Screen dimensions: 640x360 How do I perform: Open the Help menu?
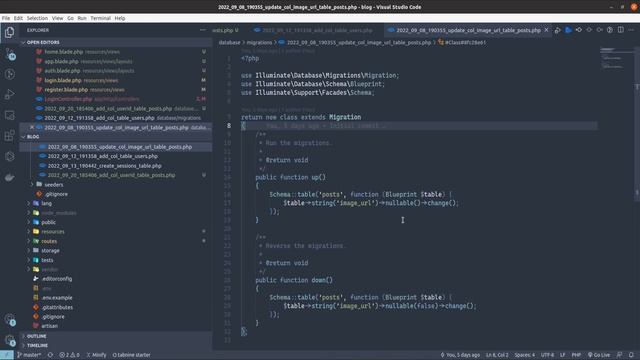pos(120,18)
